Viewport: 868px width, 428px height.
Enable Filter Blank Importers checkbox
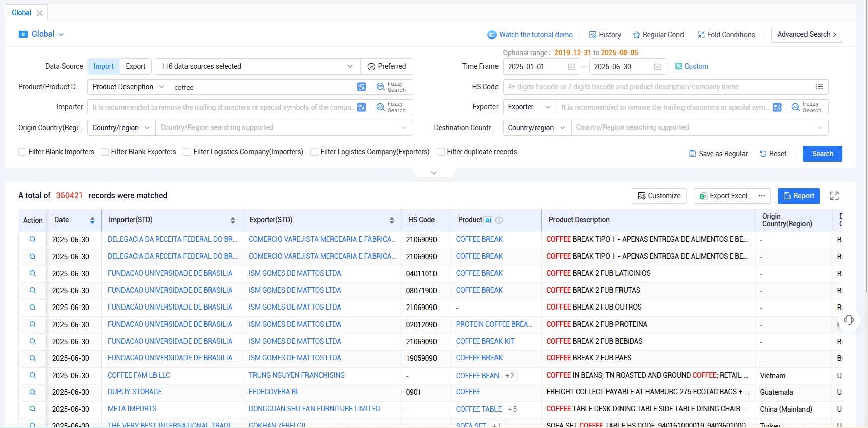point(22,152)
